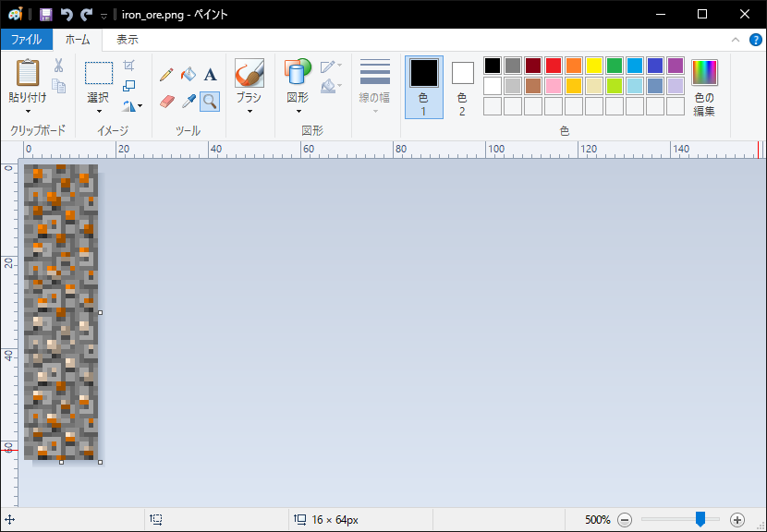Click the canvas bottom-right corner handle
Image resolution: width=767 pixels, height=532 pixels.
pos(101,462)
